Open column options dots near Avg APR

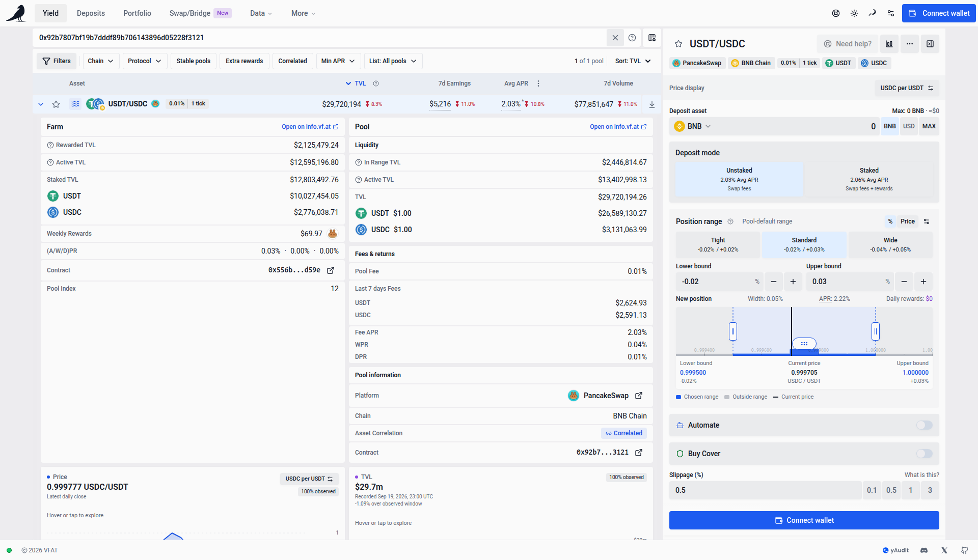(x=538, y=83)
